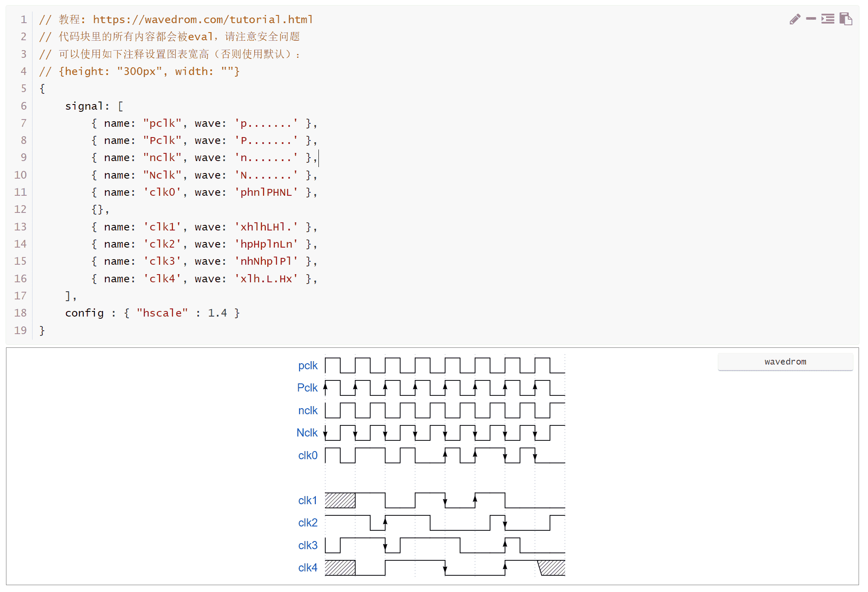Place cursor after 'hscale' value 1.4
The height and width of the screenshot is (592, 868).
(x=227, y=313)
